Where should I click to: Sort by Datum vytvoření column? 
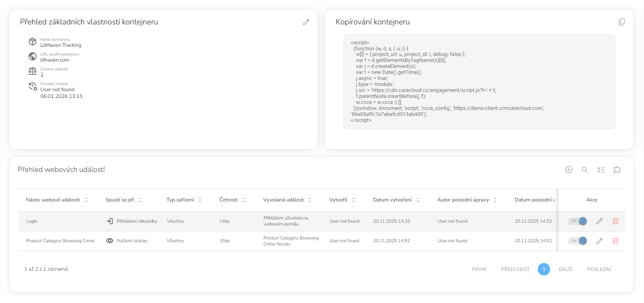coord(418,200)
